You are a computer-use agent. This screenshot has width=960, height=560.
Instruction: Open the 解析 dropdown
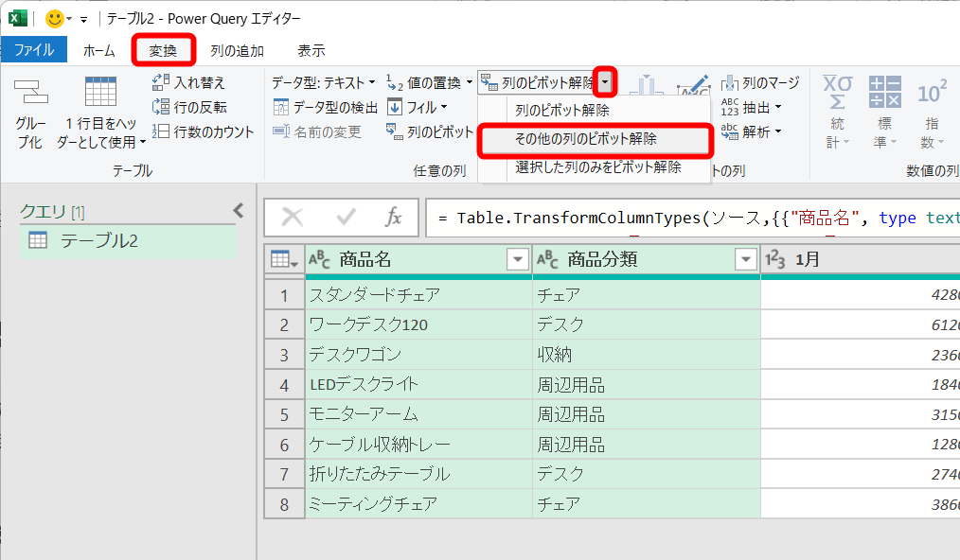tap(751, 131)
